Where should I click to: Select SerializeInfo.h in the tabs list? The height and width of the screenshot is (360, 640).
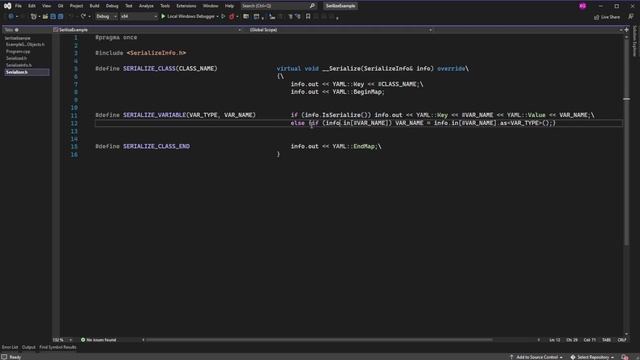(x=19, y=65)
